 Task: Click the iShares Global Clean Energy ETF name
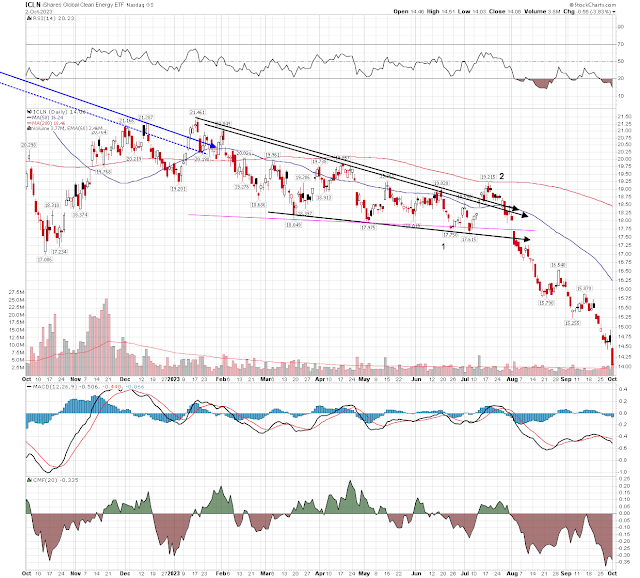pos(83,5)
